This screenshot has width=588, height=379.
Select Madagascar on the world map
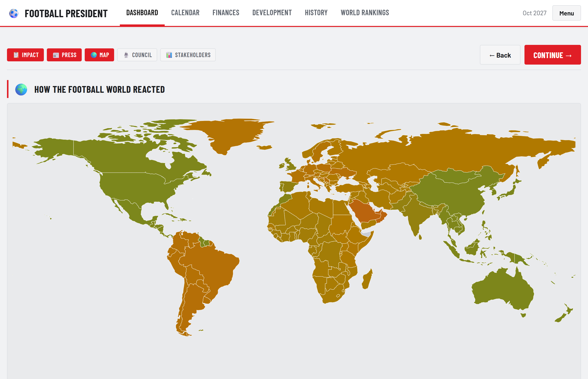[367, 279]
